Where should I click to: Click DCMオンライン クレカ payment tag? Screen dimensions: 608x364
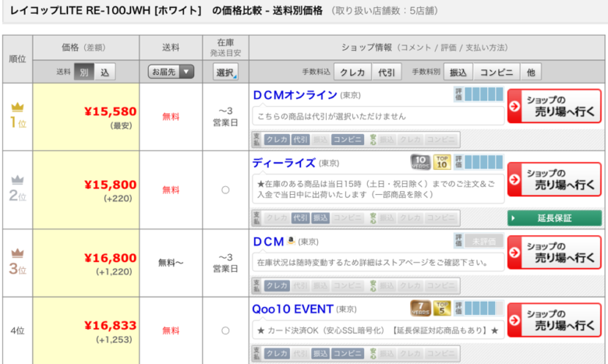pos(277,140)
